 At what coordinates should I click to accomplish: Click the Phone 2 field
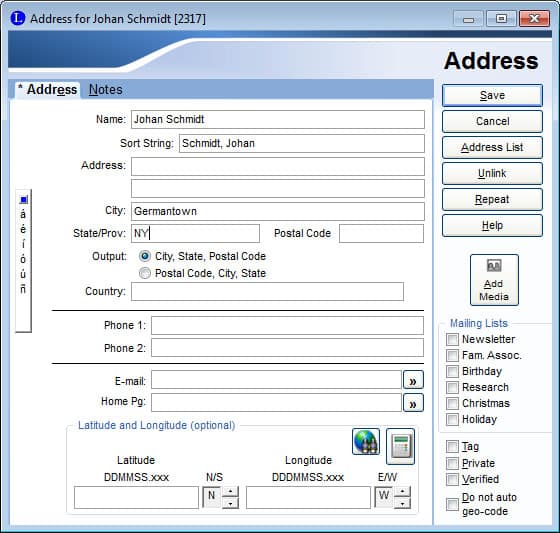click(288, 348)
